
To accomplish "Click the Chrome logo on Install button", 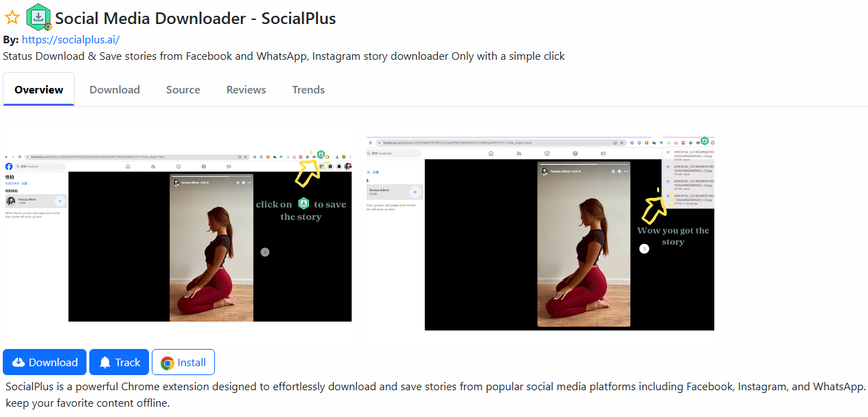I will tap(167, 363).
